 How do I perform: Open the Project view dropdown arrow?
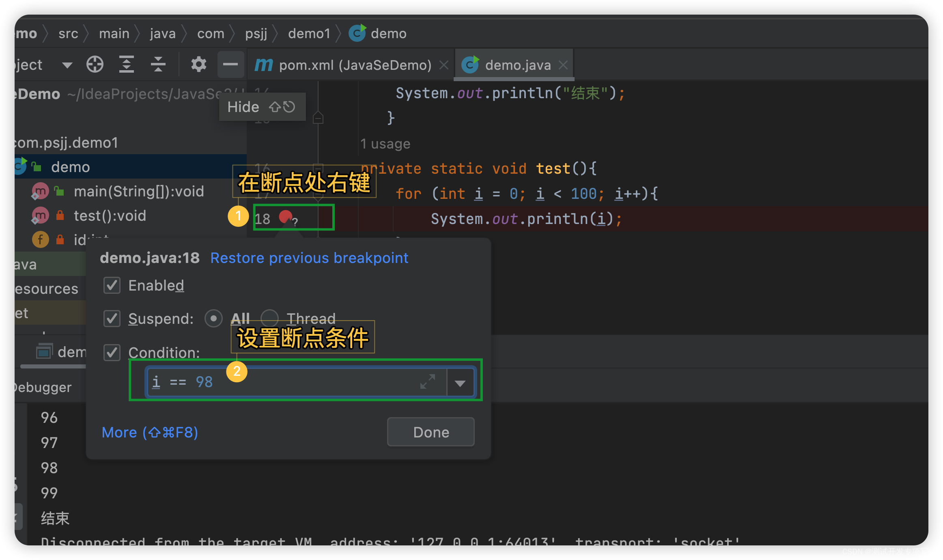pos(67,65)
